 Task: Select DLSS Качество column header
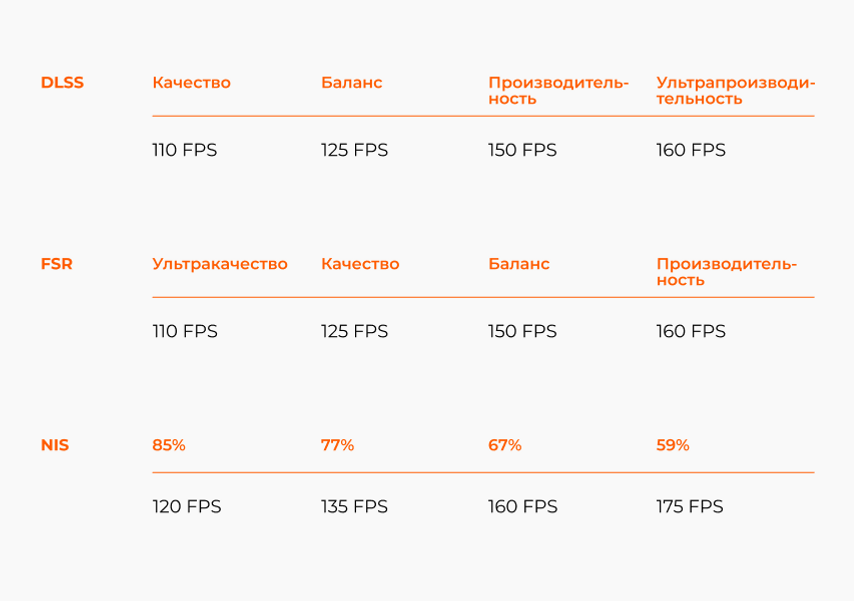pyautogui.click(x=192, y=82)
